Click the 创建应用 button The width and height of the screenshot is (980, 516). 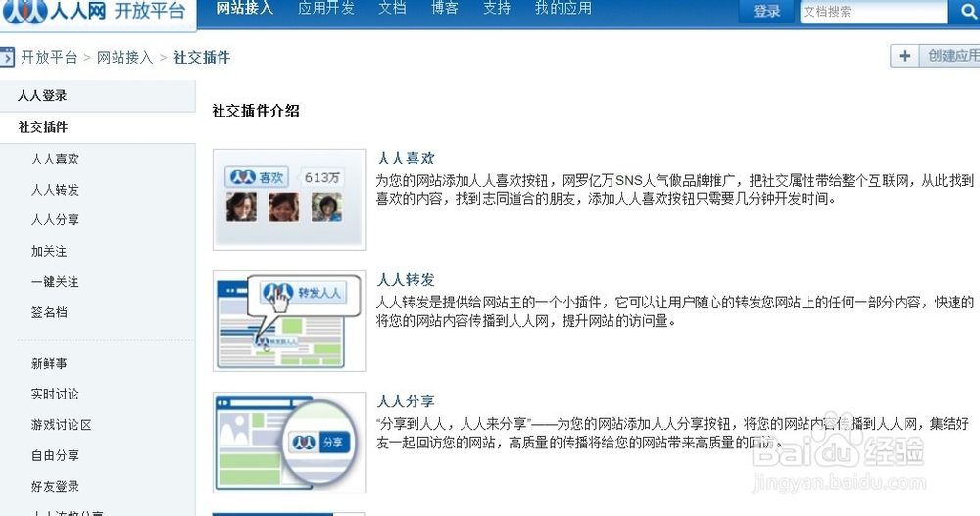[x=950, y=56]
